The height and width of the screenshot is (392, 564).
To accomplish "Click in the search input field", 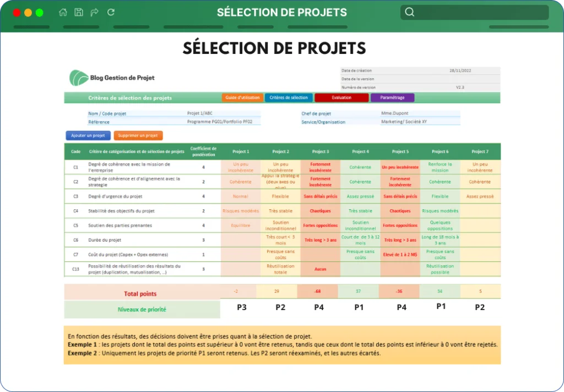I will point(481,13).
